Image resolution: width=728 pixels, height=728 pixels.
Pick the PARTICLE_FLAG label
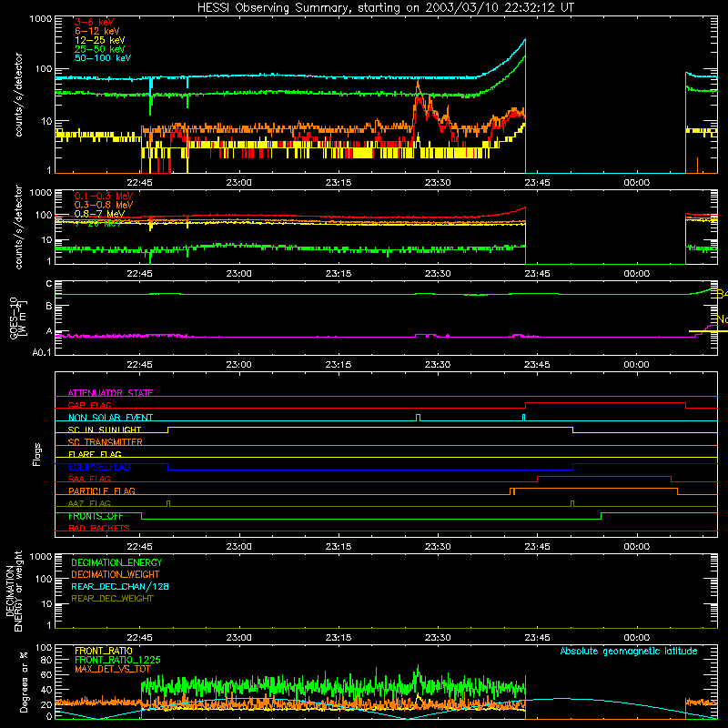click(x=102, y=490)
